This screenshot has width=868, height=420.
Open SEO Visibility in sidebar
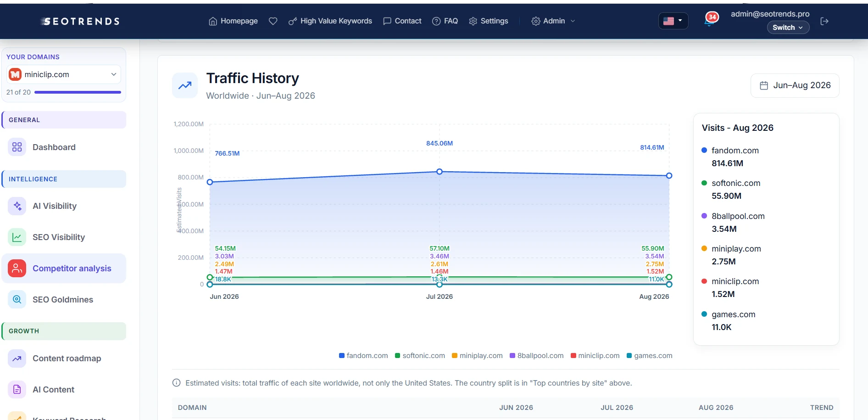click(x=64, y=237)
